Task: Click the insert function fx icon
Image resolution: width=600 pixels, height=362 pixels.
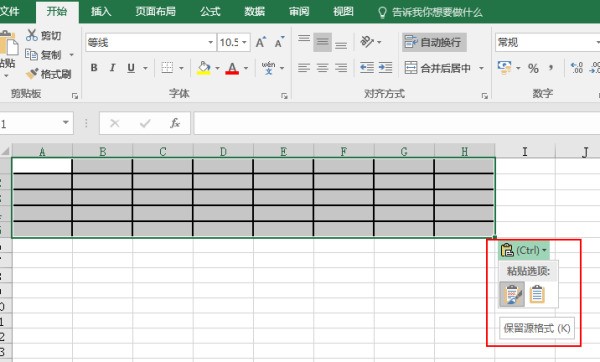Action: point(175,123)
